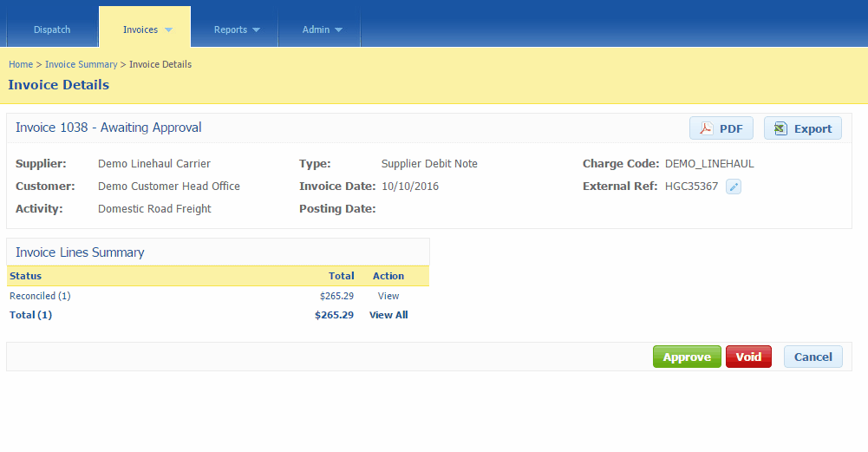Viewport: 868px width, 452px height.
Task: Click supplier name Demo Linehaul Carrier
Action: coord(153,163)
